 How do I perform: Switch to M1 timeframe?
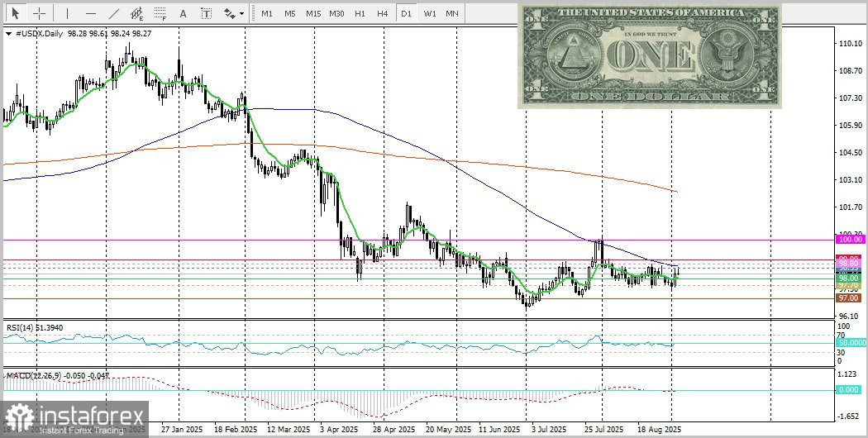coord(267,12)
